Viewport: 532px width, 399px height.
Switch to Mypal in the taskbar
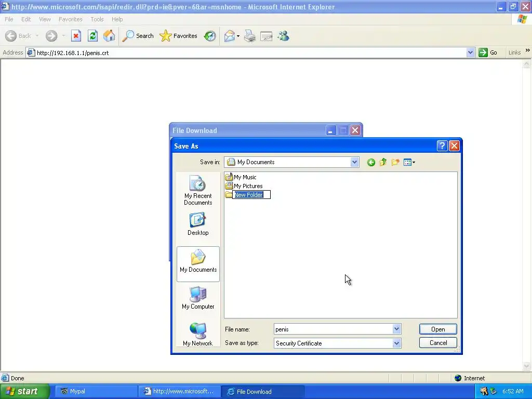pos(96,391)
